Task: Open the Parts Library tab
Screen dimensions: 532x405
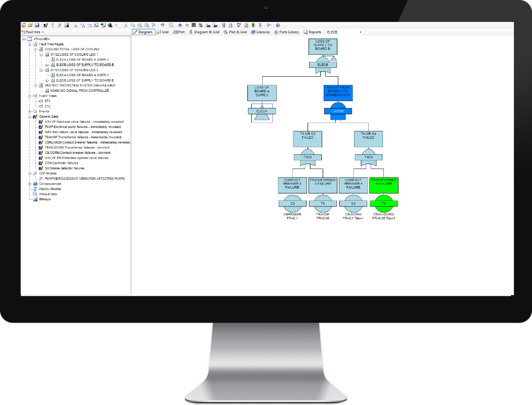Action: pyautogui.click(x=287, y=32)
